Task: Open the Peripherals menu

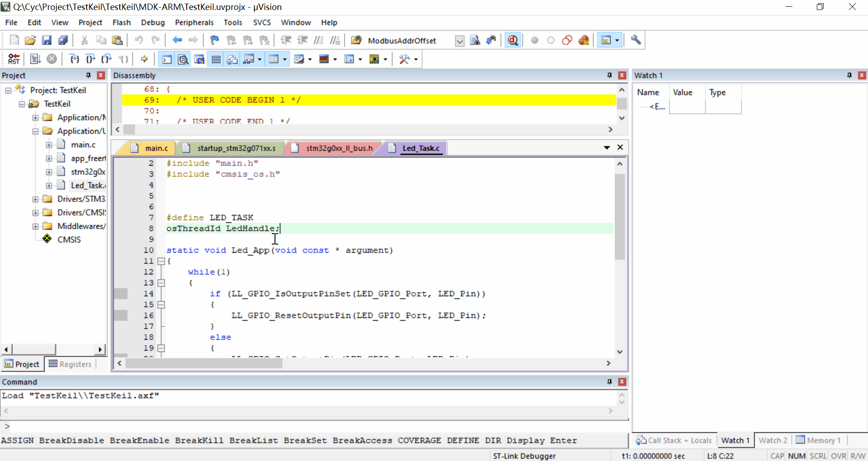Action: (194, 22)
